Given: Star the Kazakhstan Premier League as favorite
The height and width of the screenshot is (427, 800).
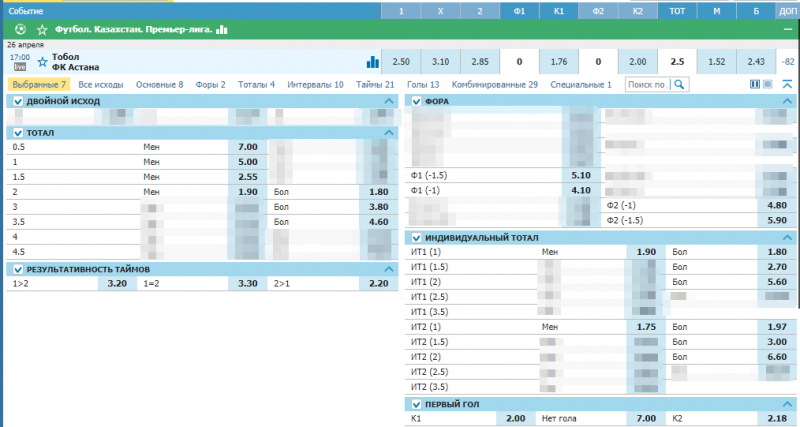Looking at the screenshot, I should [x=42, y=30].
